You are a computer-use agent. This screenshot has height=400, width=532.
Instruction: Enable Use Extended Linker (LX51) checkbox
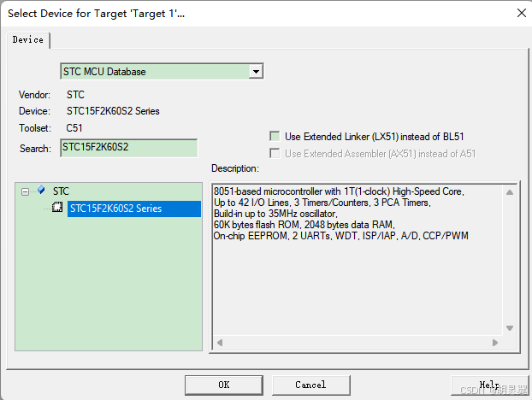(275, 136)
